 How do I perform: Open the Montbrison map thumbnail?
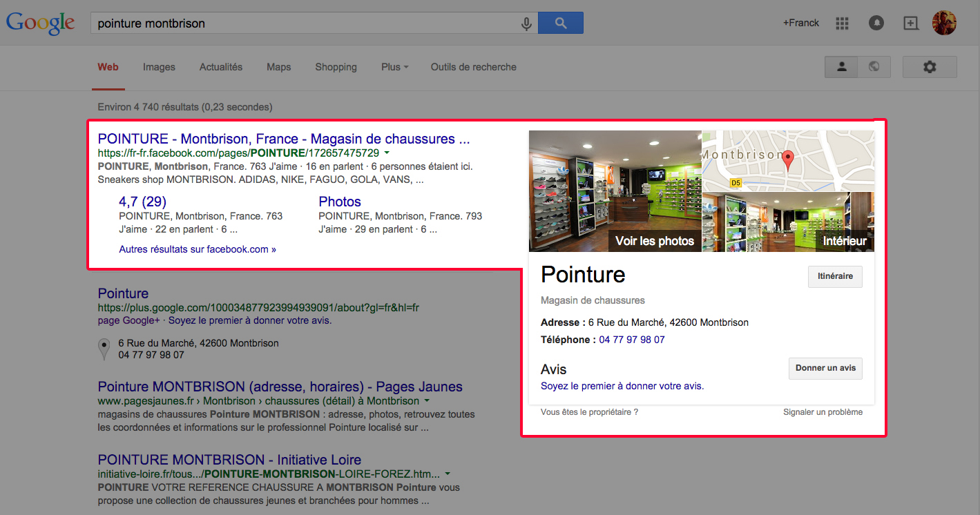click(789, 161)
